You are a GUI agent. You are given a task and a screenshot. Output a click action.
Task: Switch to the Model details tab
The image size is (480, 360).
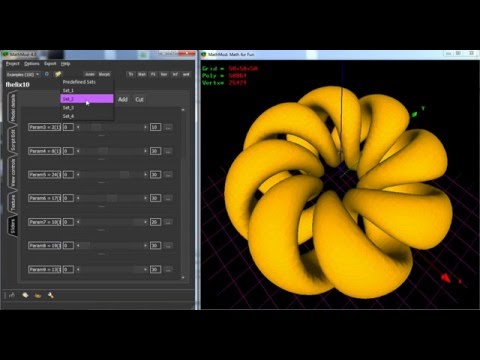click(13, 107)
